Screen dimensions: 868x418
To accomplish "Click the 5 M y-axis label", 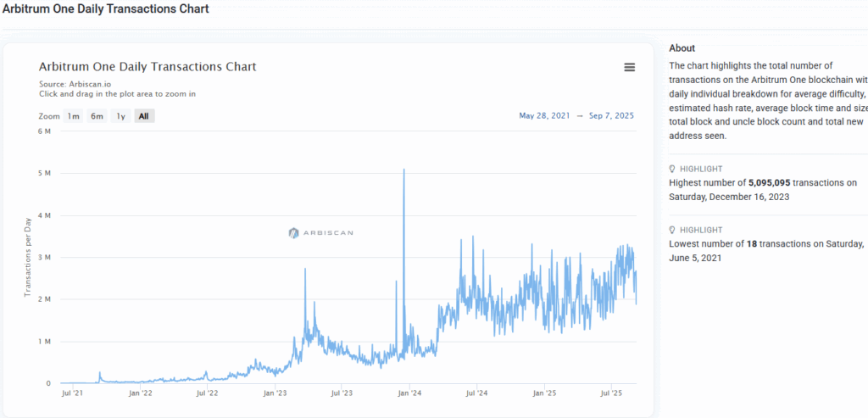I will [46, 173].
